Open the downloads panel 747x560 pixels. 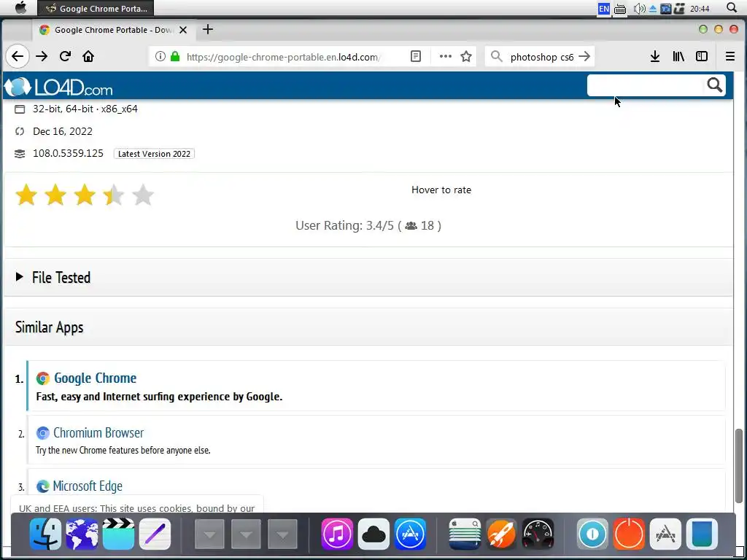click(655, 57)
